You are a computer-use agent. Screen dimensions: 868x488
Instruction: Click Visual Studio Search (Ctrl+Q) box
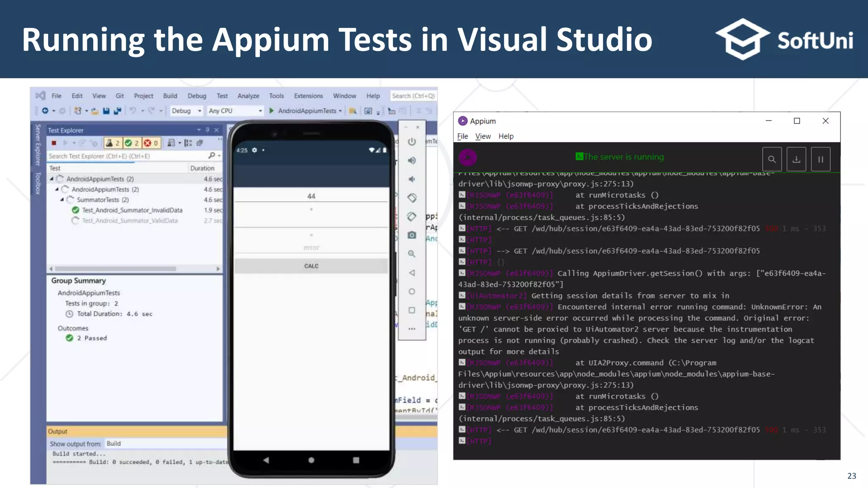413,96
